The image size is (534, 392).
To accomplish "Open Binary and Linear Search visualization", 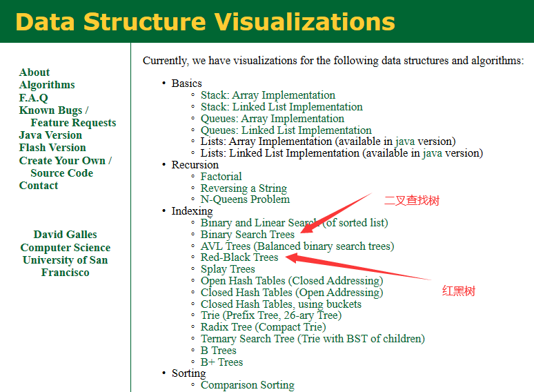I will coord(294,223).
